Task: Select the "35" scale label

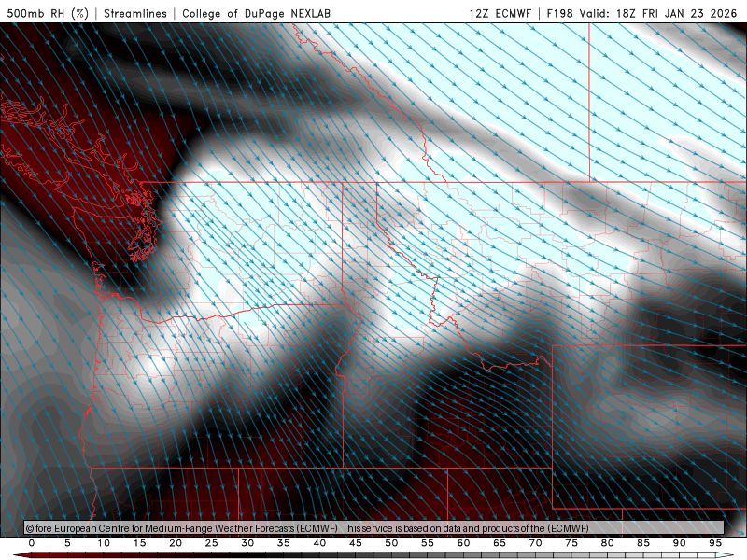Action: [284, 543]
